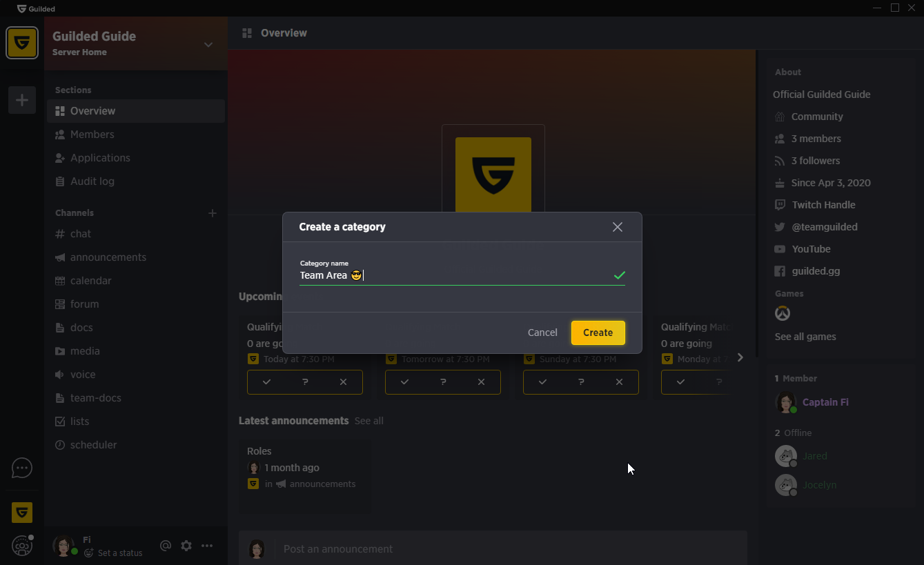Open offline member Jared
Image resolution: width=924 pixels, height=565 pixels.
click(x=814, y=456)
